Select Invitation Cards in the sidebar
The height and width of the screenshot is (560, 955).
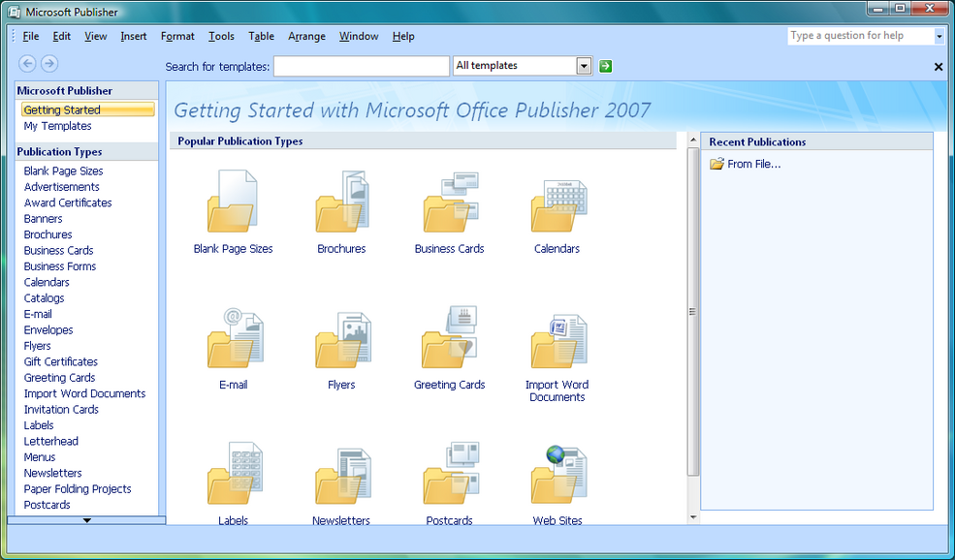click(x=61, y=409)
